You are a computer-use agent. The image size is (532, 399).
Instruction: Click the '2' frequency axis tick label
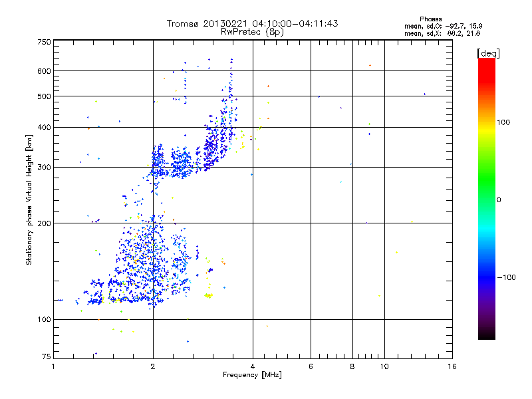(x=153, y=366)
